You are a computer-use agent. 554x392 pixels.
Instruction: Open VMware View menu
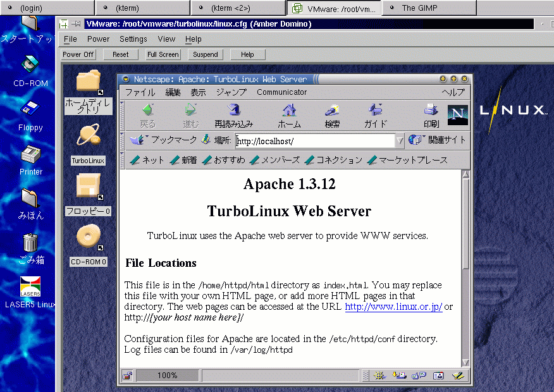[x=166, y=39]
